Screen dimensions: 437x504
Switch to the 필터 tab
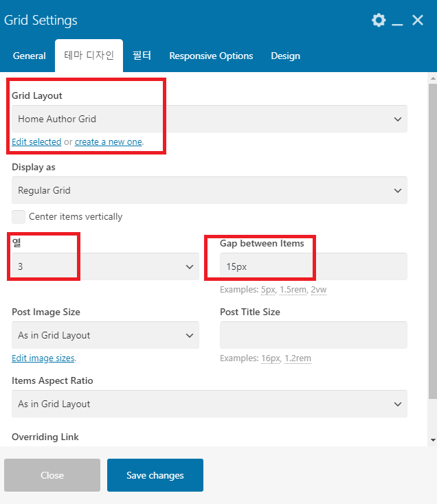[x=142, y=56]
